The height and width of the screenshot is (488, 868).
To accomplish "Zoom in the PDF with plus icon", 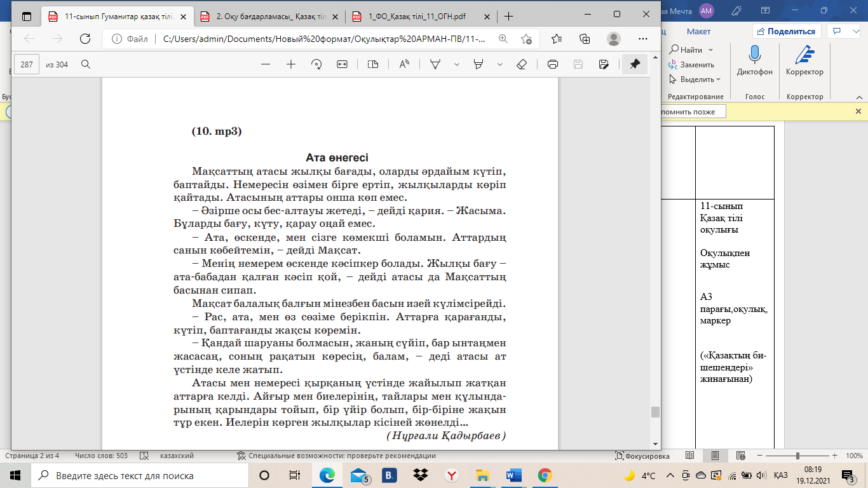I will (x=291, y=64).
